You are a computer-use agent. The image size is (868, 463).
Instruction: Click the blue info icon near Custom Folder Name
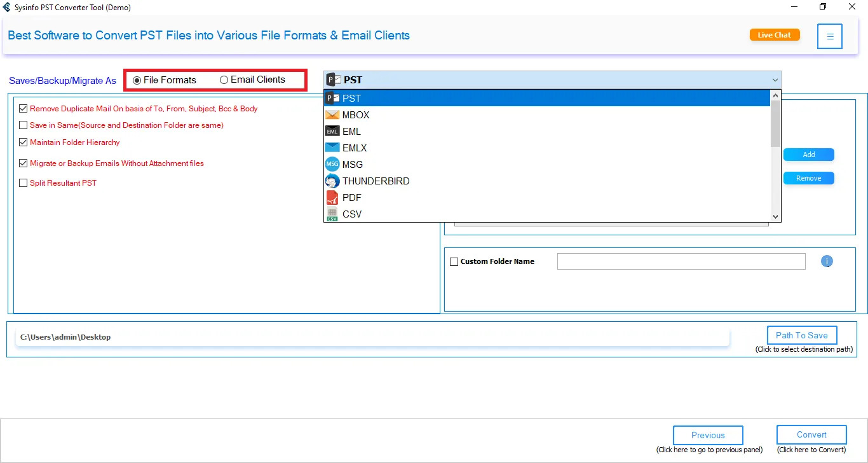click(827, 261)
